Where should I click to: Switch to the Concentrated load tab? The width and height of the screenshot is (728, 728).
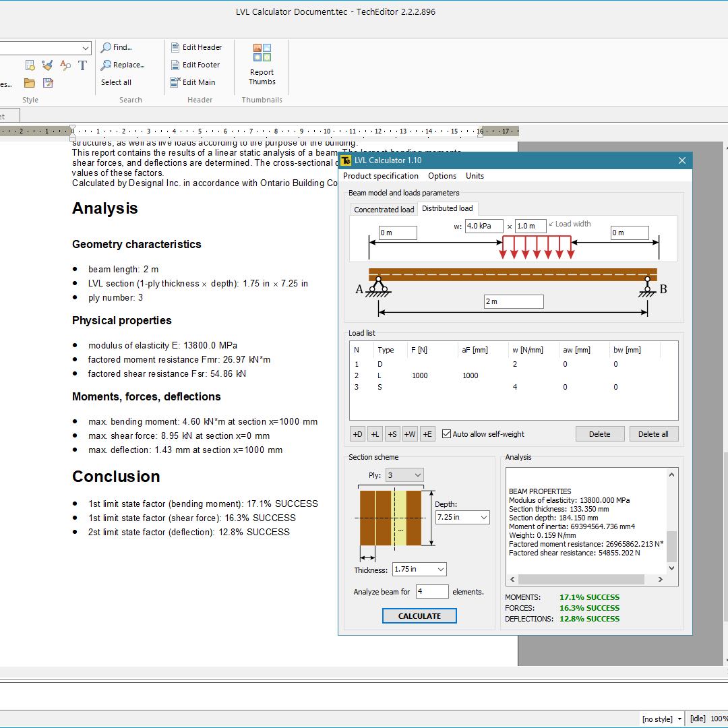(x=384, y=210)
